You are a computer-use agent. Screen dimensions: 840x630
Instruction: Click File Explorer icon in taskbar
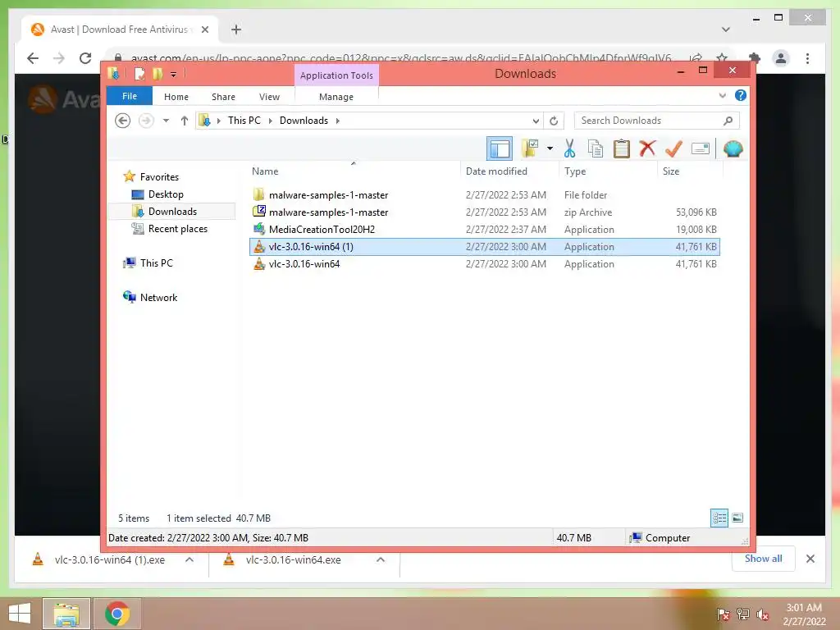[x=66, y=614]
